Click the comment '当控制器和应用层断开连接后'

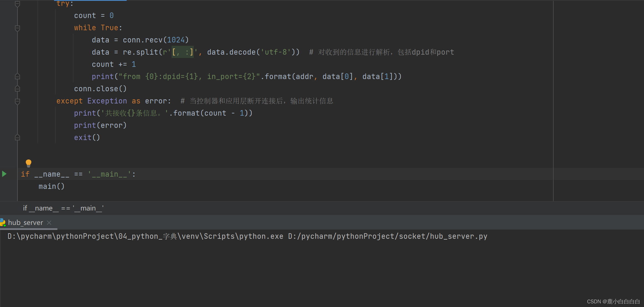[257, 101]
